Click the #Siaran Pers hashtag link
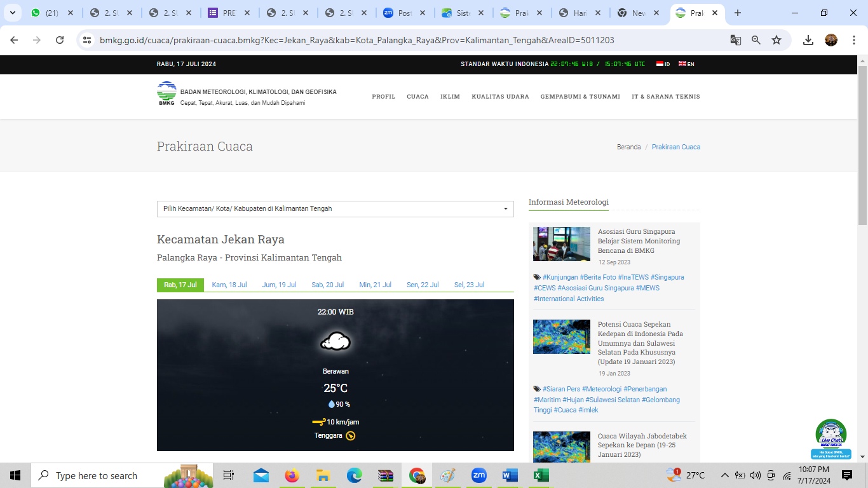This screenshot has width=868, height=488. click(x=561, y=389)
